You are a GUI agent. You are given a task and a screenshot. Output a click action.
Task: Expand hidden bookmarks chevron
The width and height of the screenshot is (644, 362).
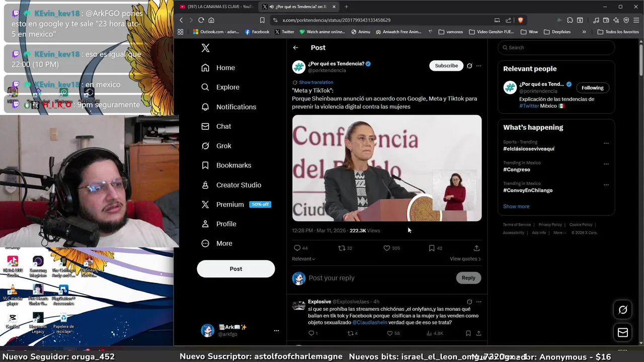coord(584,32)
